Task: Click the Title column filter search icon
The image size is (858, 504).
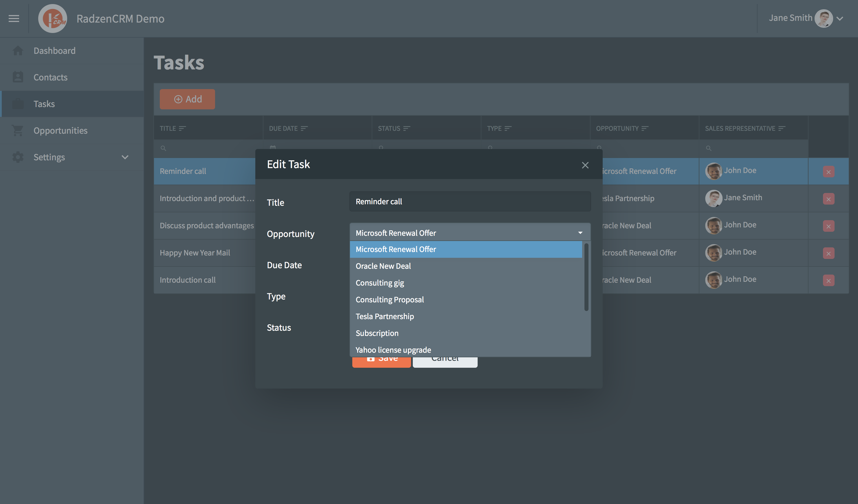Action: tap(164, 148)
